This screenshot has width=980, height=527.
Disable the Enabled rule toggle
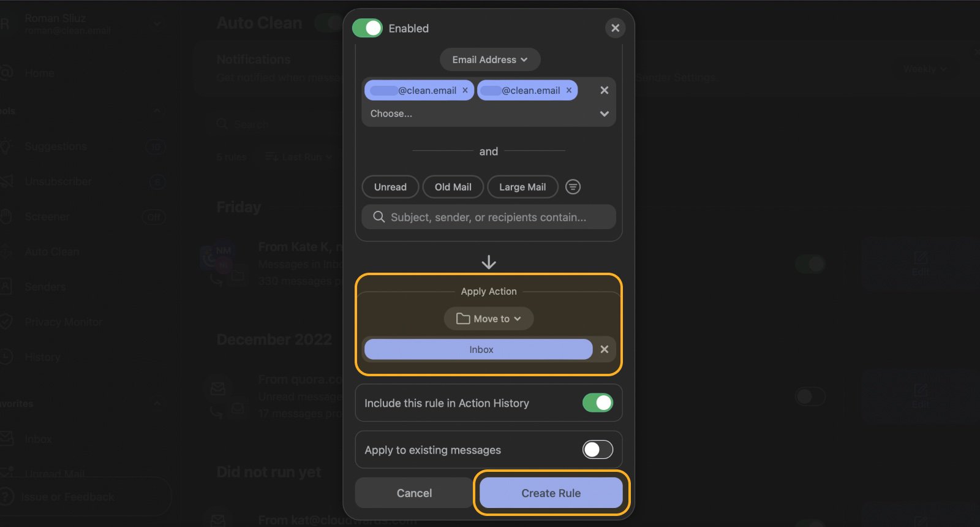tap(367, 28)
